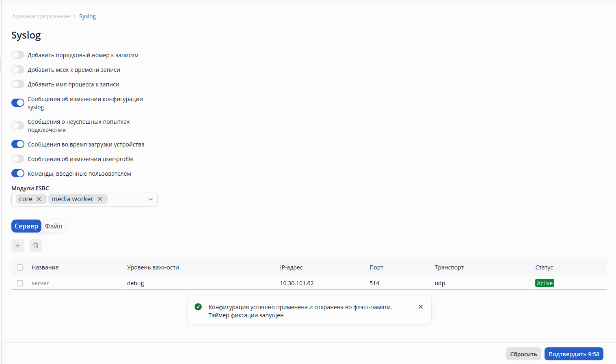Switch to the Файл tab
This screenshot has height=364, width=616.
54,226
